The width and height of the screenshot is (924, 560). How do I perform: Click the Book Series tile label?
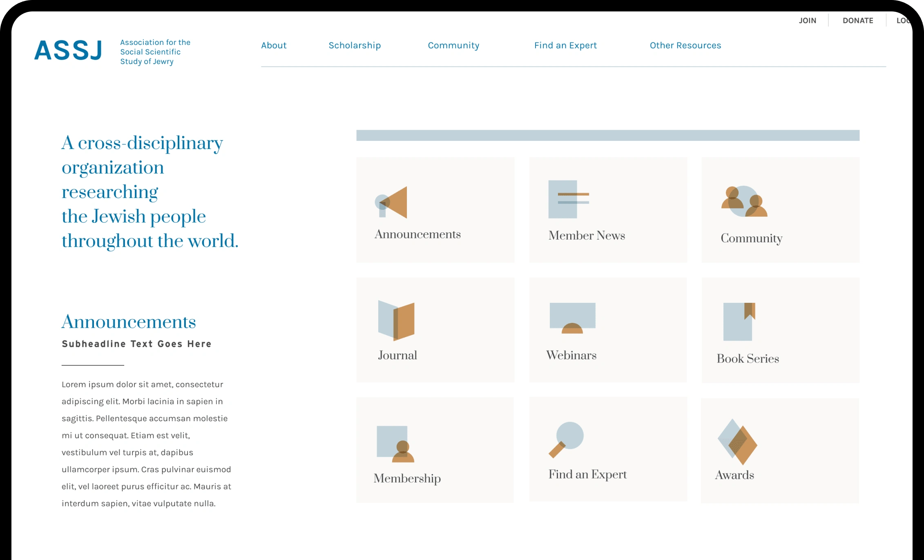(x=748, y=359)
